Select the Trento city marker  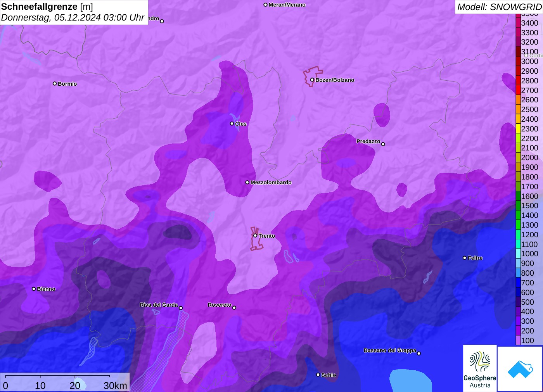point(255,236)
